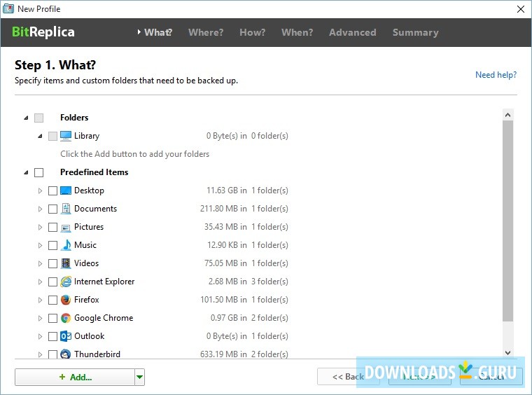Click the Firefox logo icon
This screenshot has height=395, width=532.
pos(66,300)
